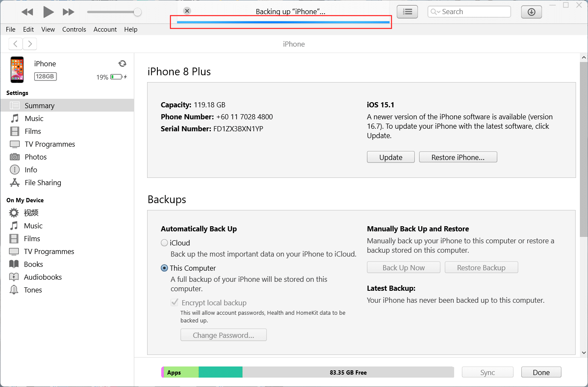588x387 pixels.
Task: Click the Back Up Now button
Action: (x=404, y=267)
